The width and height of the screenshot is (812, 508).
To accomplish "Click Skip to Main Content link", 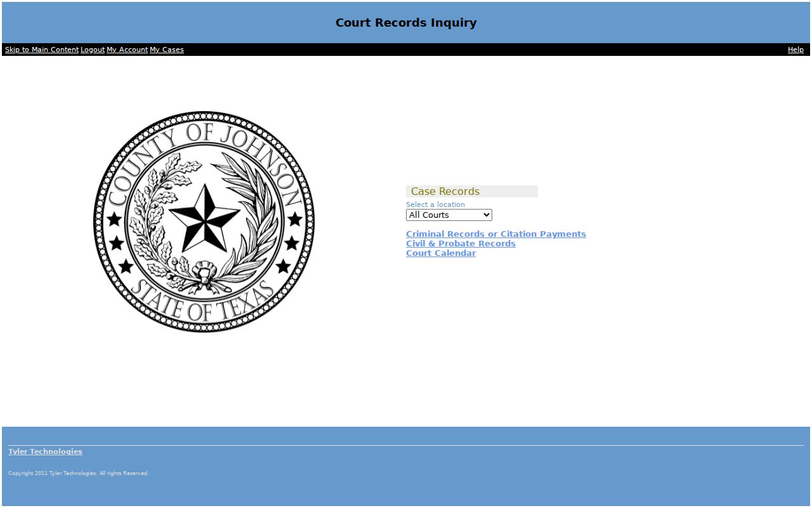I will pyautogui.click(x=42, y=50).
